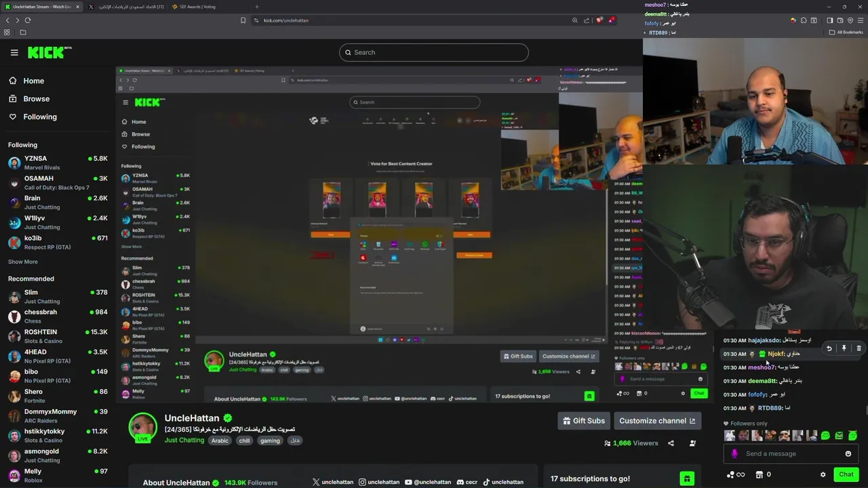Screen dimensions: 868x488
Task: Click username hajajaksdo in chat
Action: pos(764,340)
